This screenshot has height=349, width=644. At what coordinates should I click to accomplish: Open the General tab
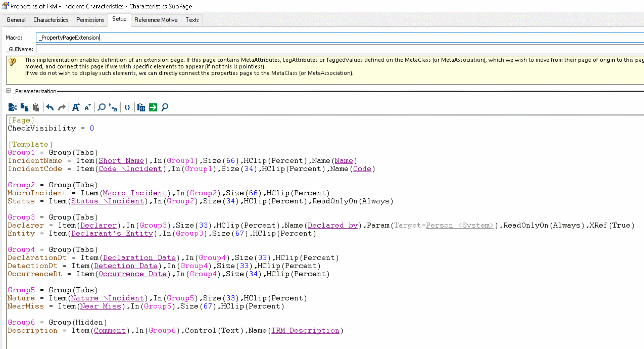16,20
